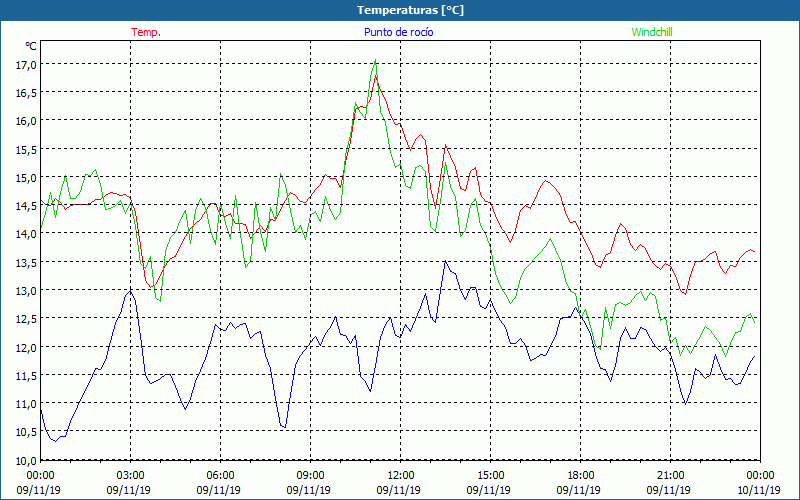This screenshot has height=500, width=800.
Task: Click the 13,0 y-axis value
Action: pos(25,290)
